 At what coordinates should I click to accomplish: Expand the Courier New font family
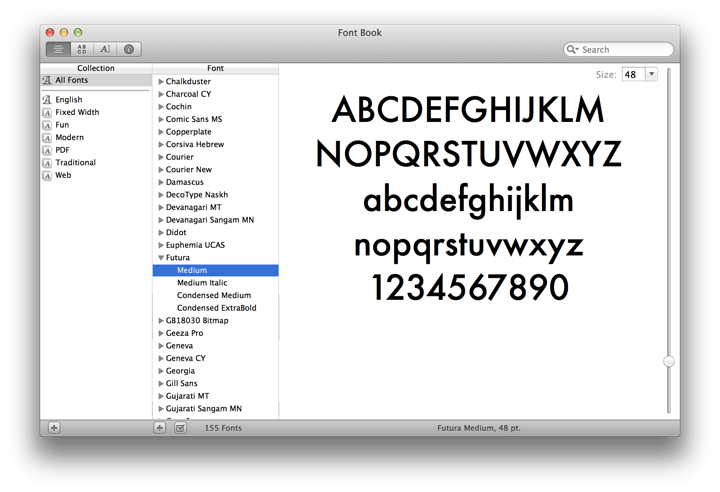(x=161, y=170)
